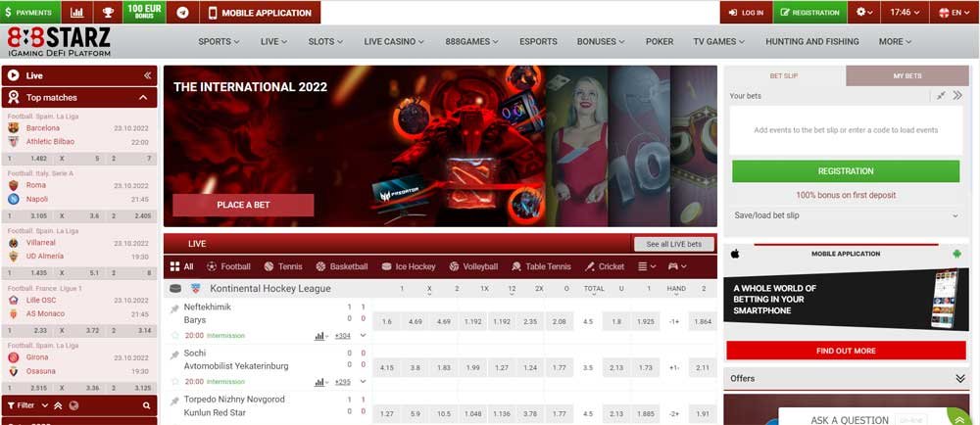Open the settings gear menu
Screen dimensions: 980x425
(x=864, y=13)
